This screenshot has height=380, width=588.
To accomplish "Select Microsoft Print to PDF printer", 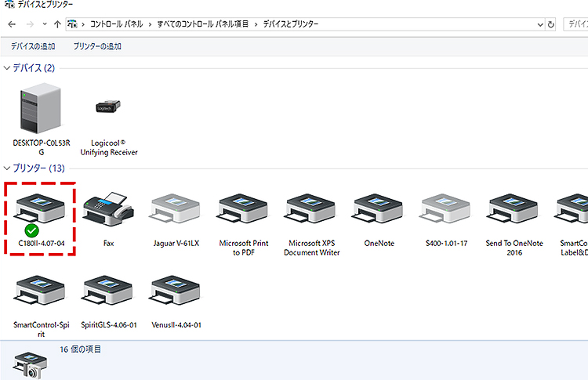I will (x=243, y=208).
